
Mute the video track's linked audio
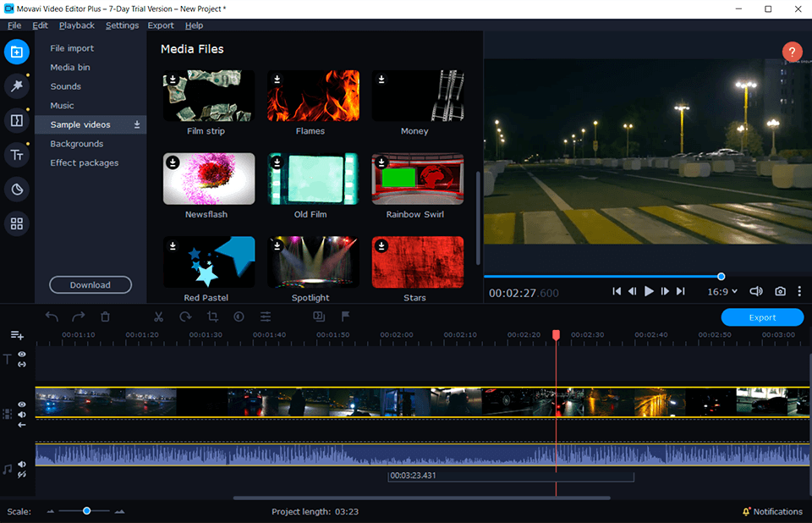point(21,415)
